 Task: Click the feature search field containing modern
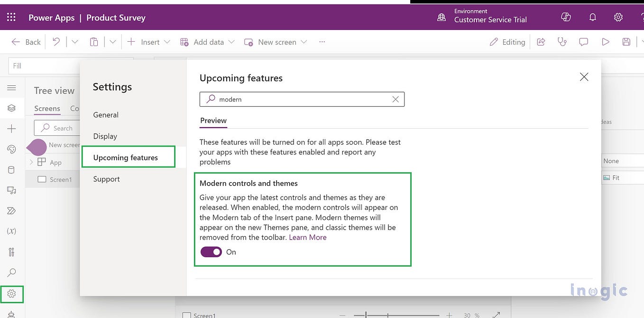click(x=302, y=99)
